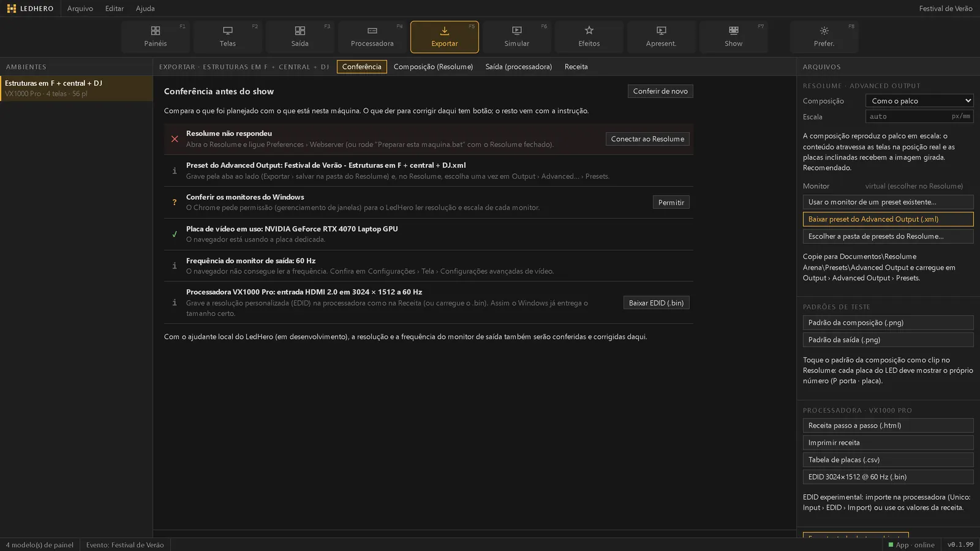The height and width of the screenshot is (551, 980).
Task: Click '4 modelo(s) de painel' status entry
Action: [x=40, y=545]
